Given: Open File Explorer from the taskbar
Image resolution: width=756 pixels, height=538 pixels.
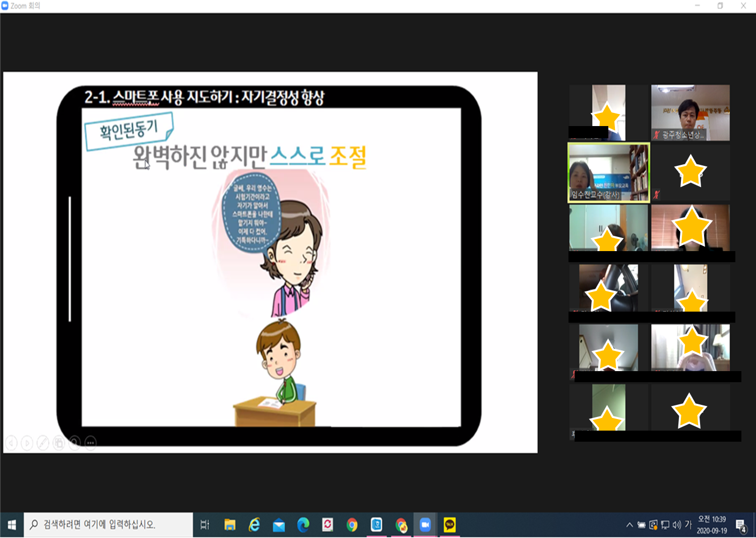Looking at the screenshot, I should (x=230, y=525).
